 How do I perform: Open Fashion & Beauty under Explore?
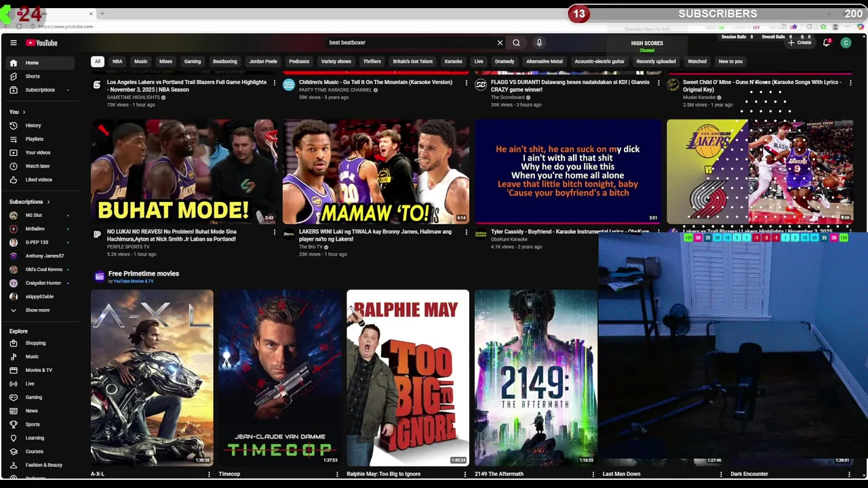click(41, 465)
